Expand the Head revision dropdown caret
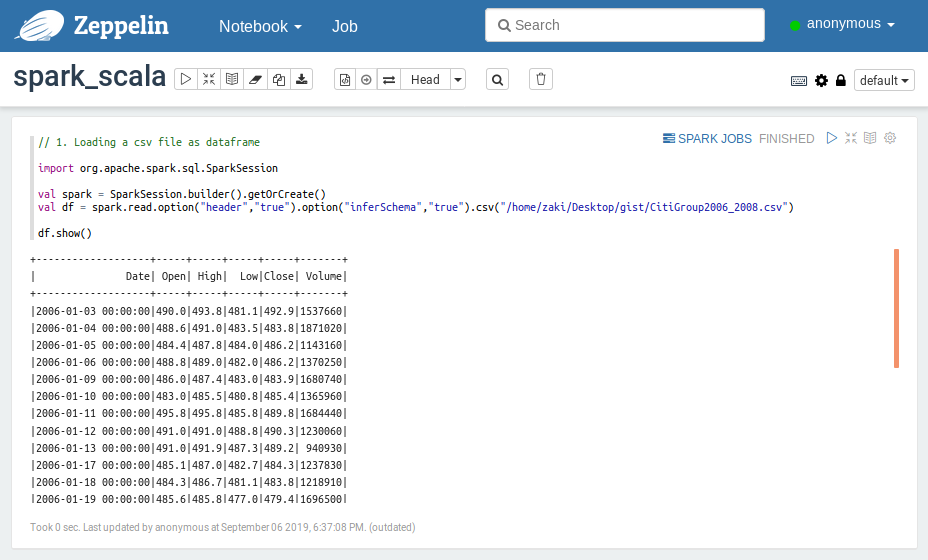The width and height of the screenshot is (928, 560). [x=458, y=79]
